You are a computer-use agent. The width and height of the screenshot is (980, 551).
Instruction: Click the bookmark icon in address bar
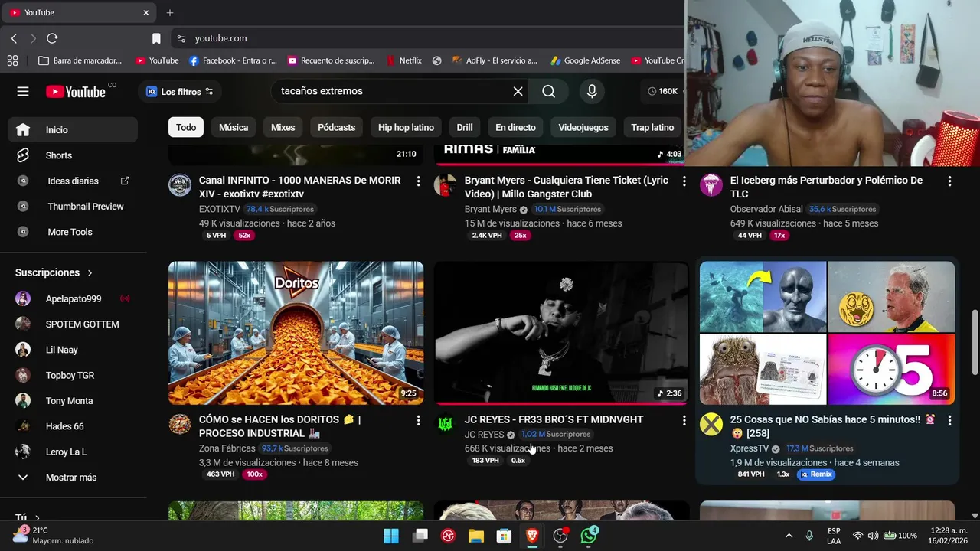[156, 38]
